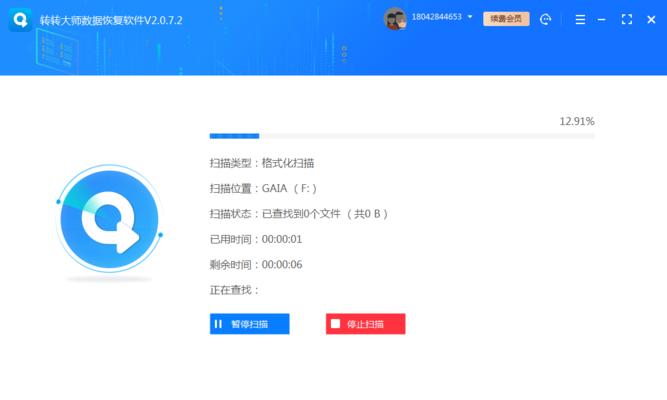Click the 正在查找 label
Image resolution: width=667 pixels, height=400 pixels.
tap(234, 290)
